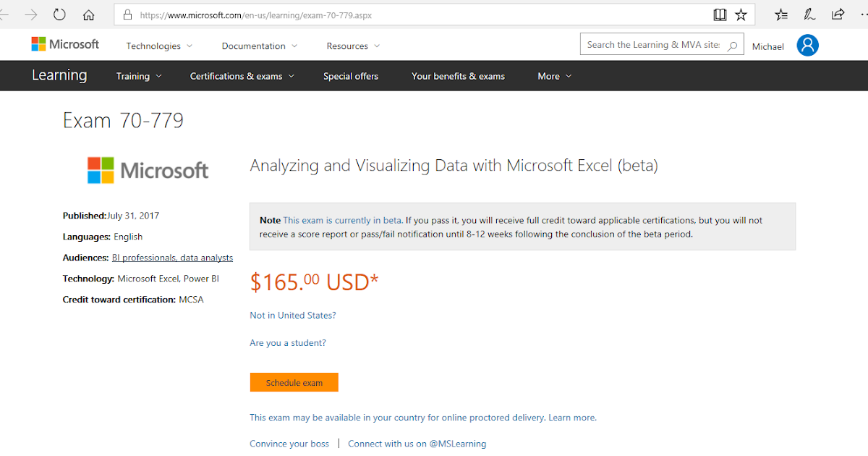Click the browser Home icon
Screen dimensions: 868x456
click(x=88, y=14)
